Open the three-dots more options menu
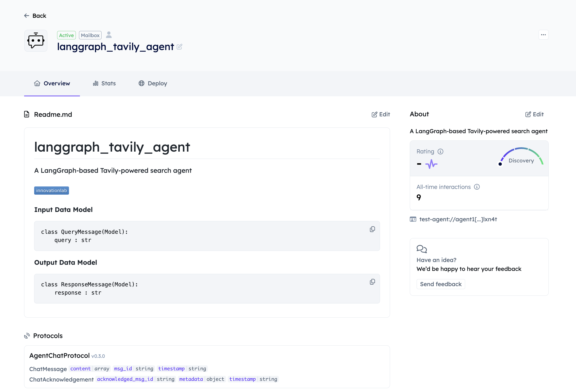 tap(543, 35)
